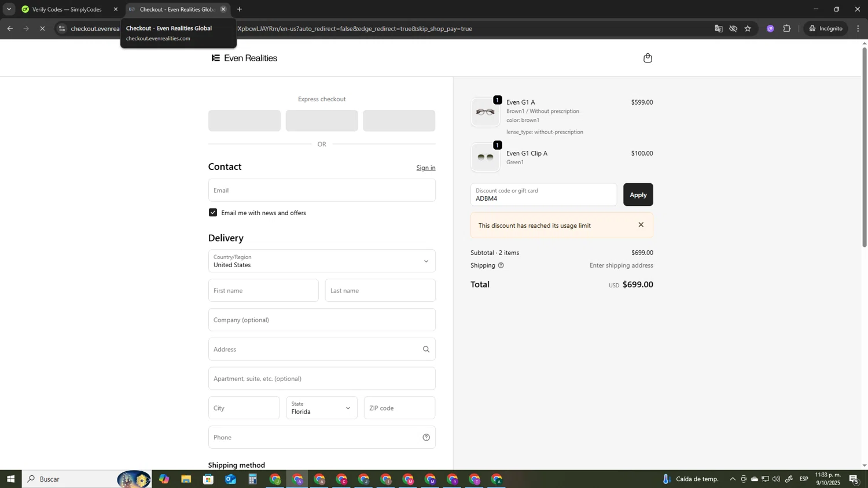Open the OneDrive cloud tray icon
This screenshot has width=868, height=488.
click(x=755, y=479)
